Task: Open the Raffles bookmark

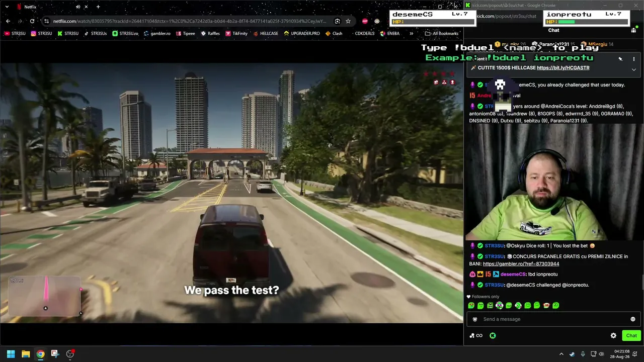Action: coord(210,34)
